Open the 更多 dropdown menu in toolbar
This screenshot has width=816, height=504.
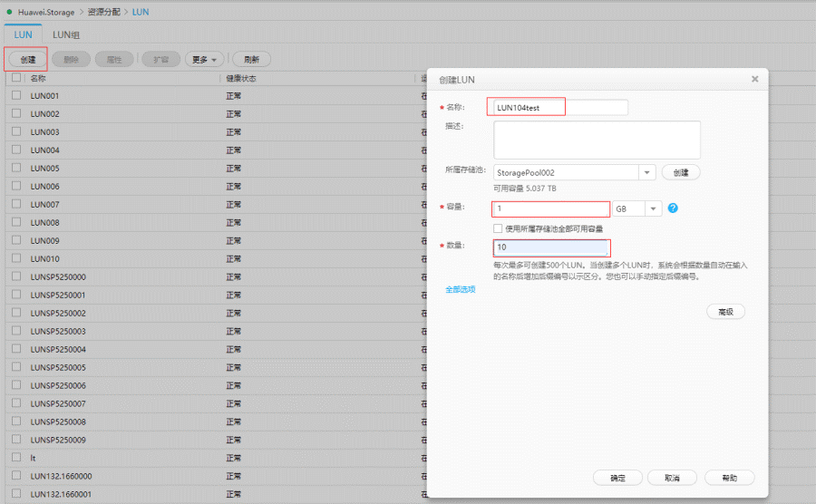tap(204, 60)
